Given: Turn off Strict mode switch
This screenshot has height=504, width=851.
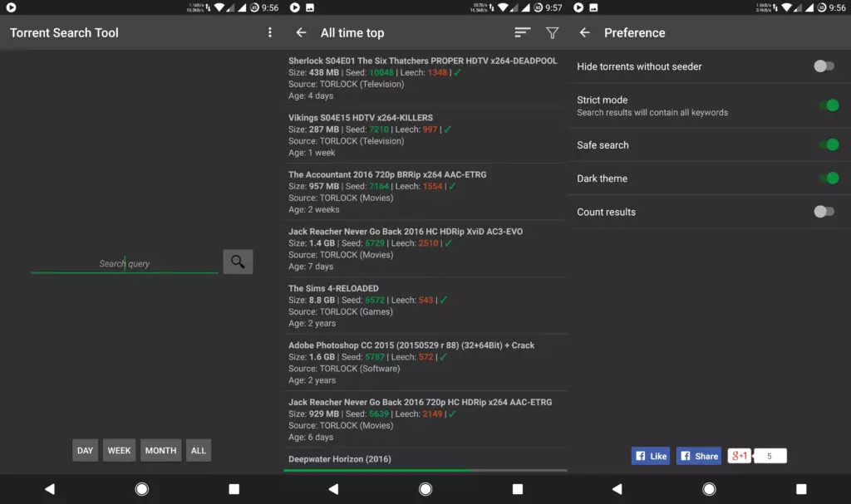Looking at the screenshot, I should click(x=828, y=105).
